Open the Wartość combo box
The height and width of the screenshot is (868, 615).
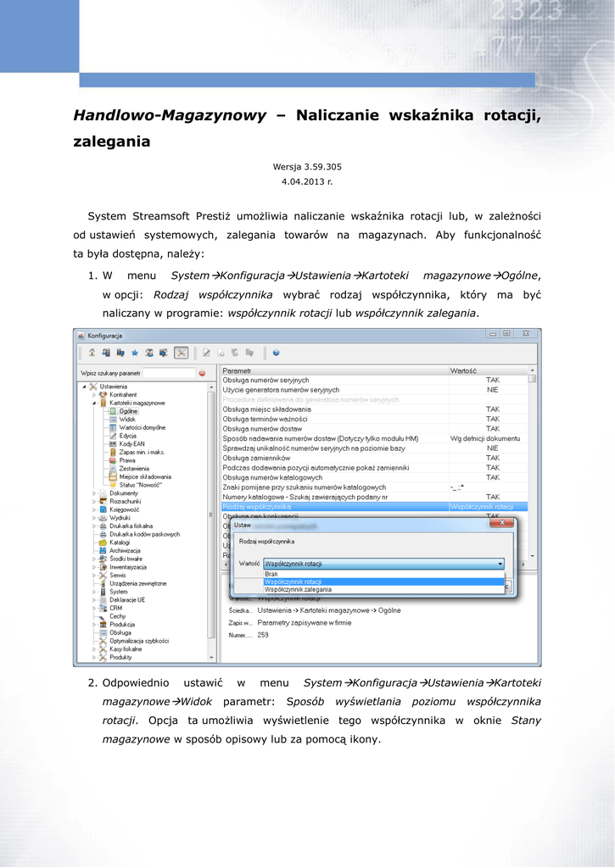(383, 564)
